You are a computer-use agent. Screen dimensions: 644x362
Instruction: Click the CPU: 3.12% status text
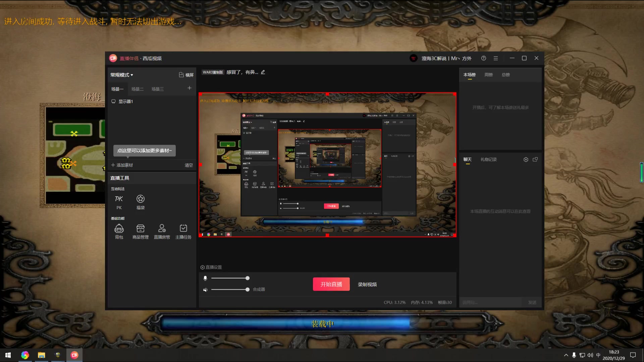click(394, 302)
